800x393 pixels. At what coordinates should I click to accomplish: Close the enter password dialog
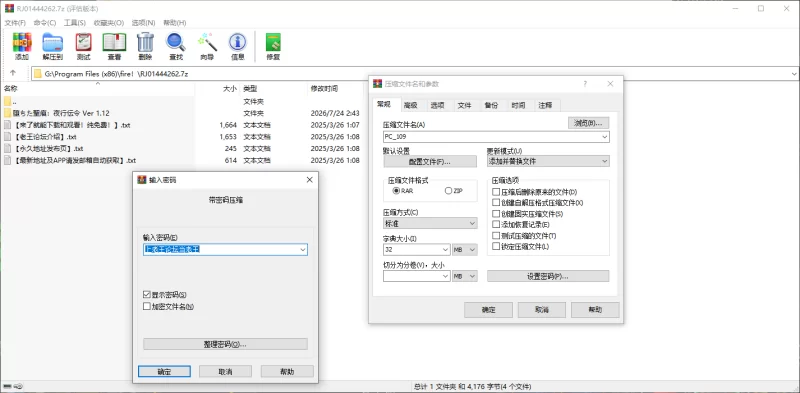point(309,180)
